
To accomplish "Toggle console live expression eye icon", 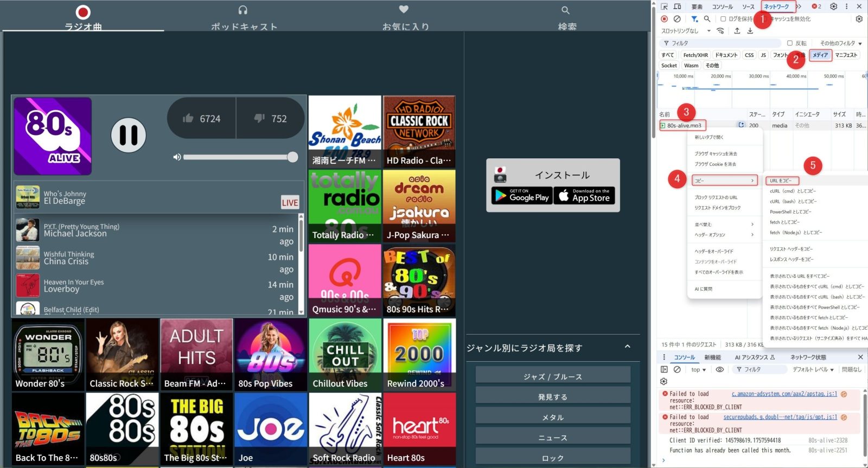I will 719,369.
